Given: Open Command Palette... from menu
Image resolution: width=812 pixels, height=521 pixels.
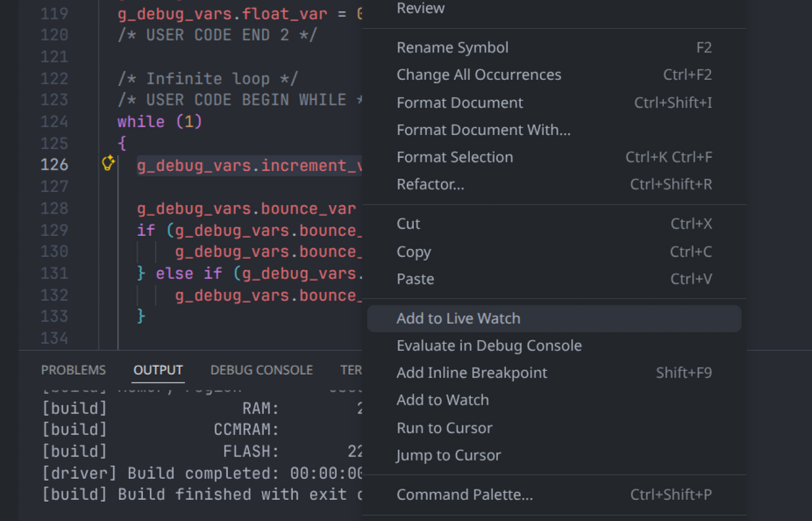Looking at the screenshot, I should tap(554, 495).
